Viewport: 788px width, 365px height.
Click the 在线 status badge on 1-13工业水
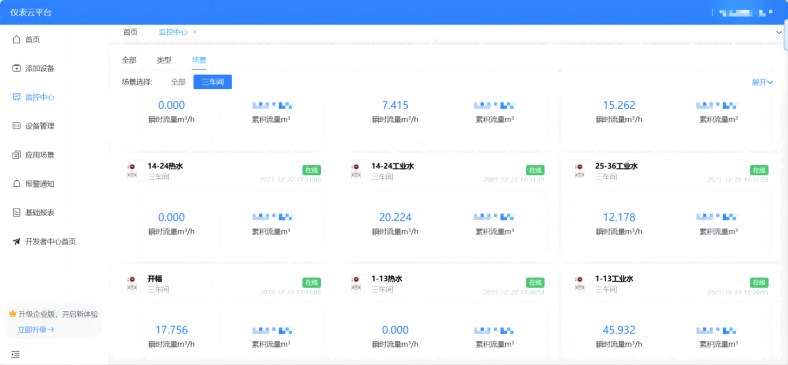coord(759,283)
